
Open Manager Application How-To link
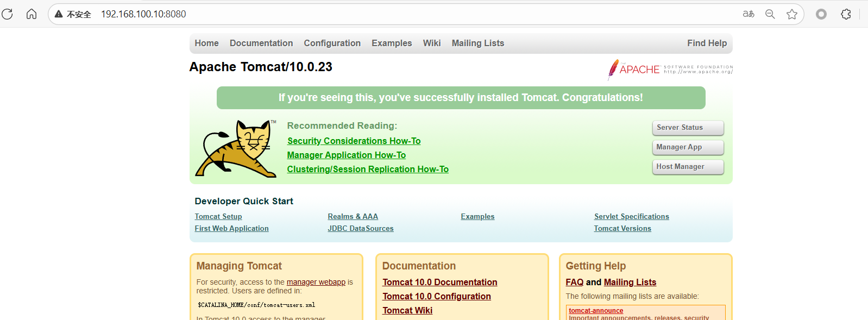tap(347, 155)
